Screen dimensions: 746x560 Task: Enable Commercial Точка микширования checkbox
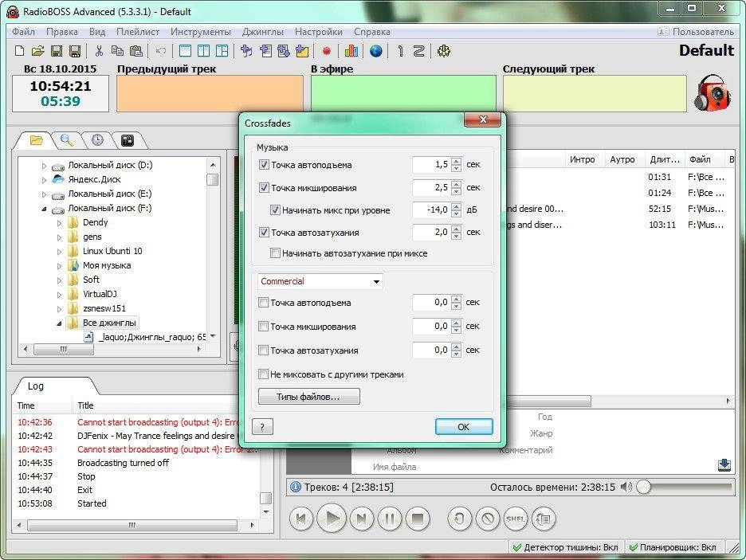tap(263, 326)
